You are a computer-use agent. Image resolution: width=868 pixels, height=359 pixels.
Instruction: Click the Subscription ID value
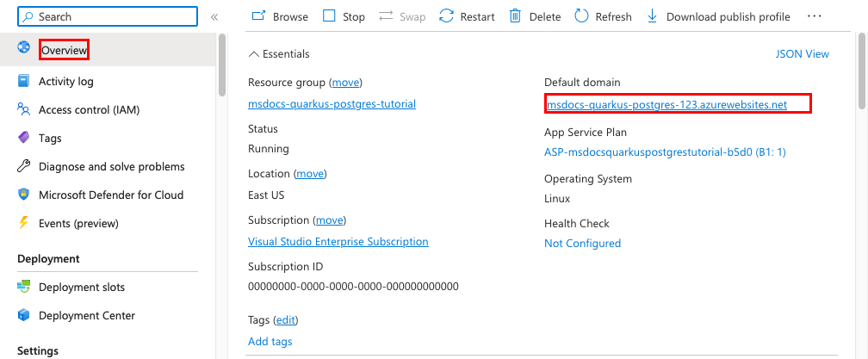pos(353,287)
